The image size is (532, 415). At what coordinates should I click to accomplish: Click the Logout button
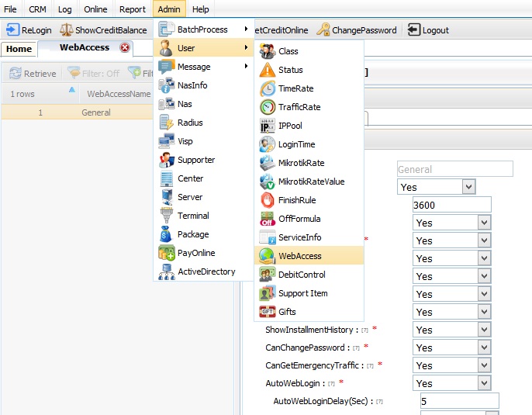[428, 29]
